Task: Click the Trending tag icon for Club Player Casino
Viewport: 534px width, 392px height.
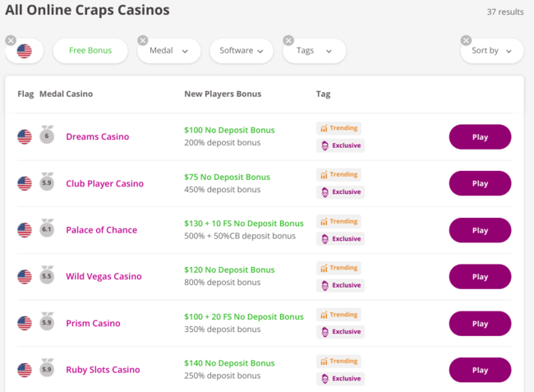Action: coord(324,175)
